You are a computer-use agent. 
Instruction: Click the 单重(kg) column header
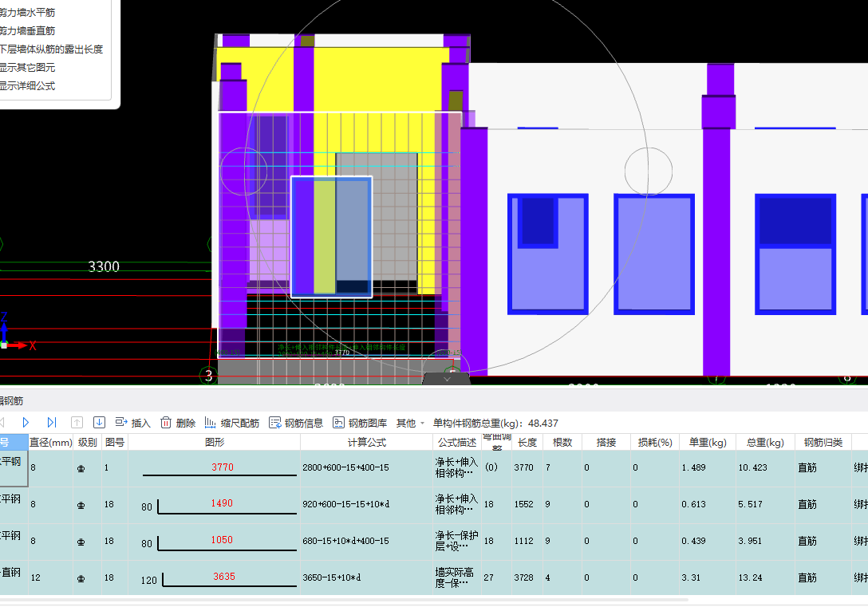(708, 442)
